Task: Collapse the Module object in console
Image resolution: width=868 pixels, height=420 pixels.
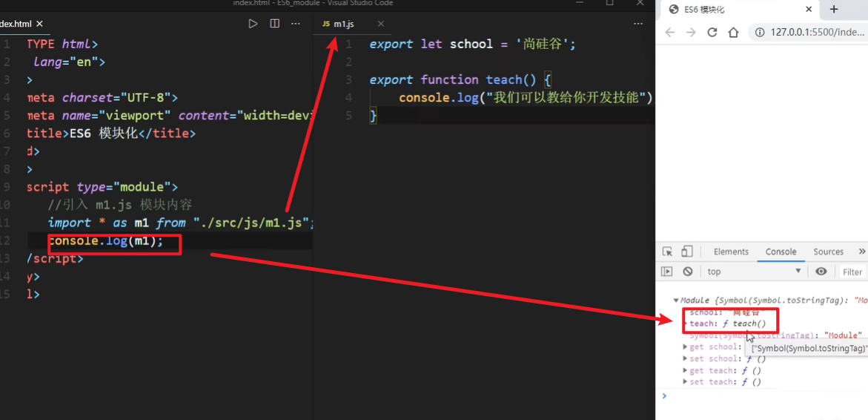Action: [x=676, y=301]
